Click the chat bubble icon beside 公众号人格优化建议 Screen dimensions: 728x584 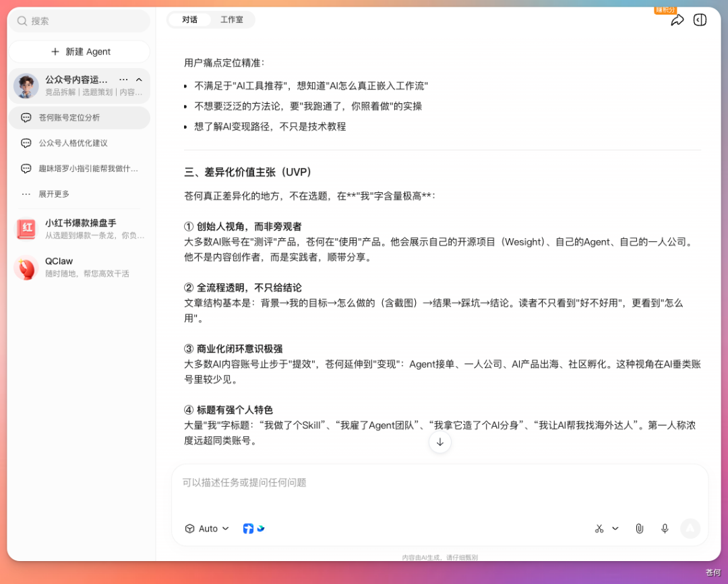pos(26,143)
